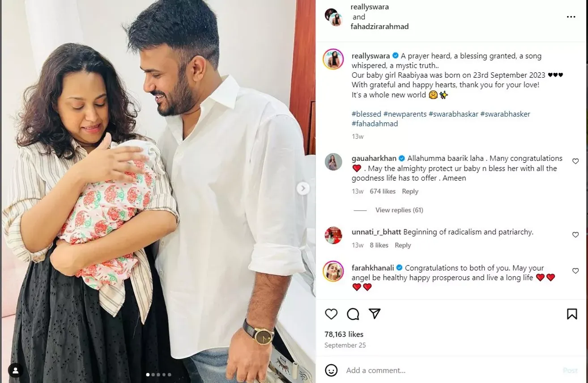Like unnati_r_bhatt's comment
588x383 pixels.
[x=575, y=235]
